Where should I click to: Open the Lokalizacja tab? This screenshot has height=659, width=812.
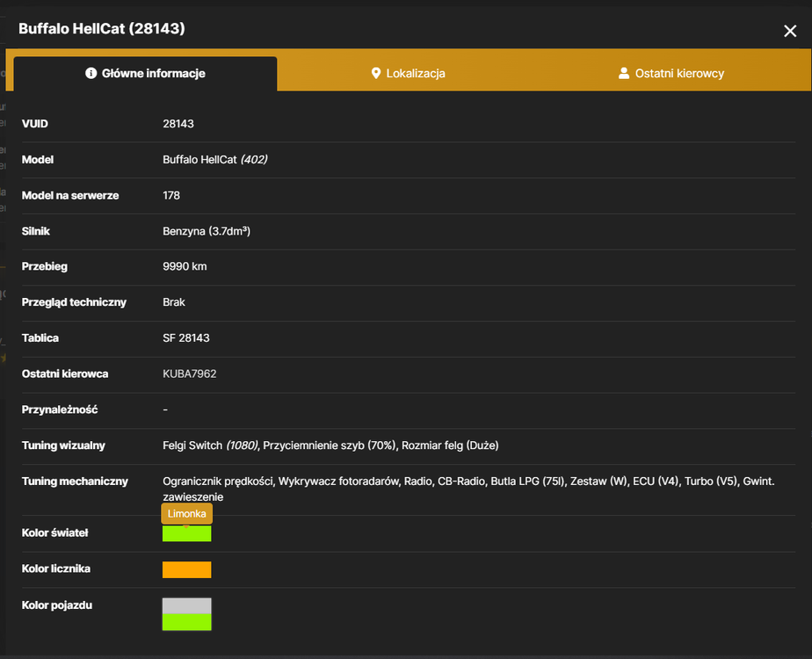(408, 74)
